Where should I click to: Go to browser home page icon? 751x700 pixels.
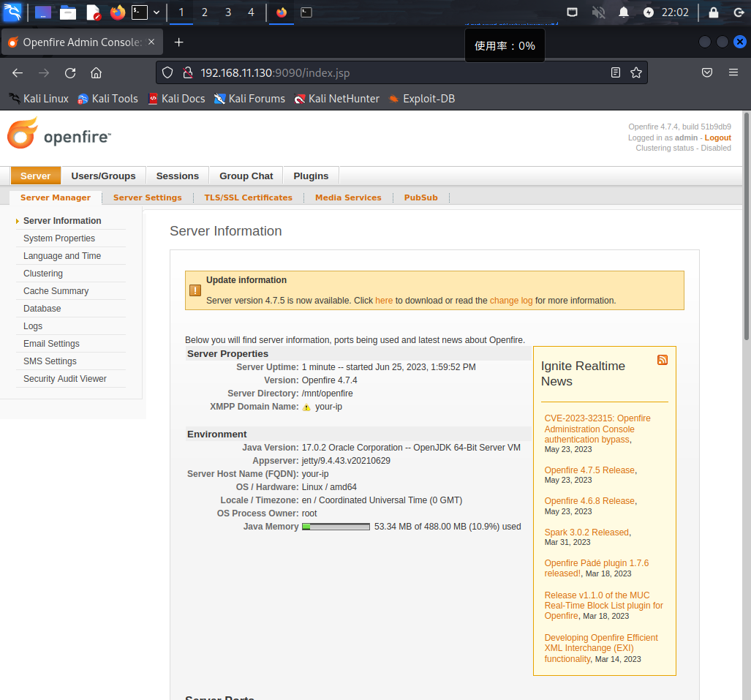[x=96, y=72]
